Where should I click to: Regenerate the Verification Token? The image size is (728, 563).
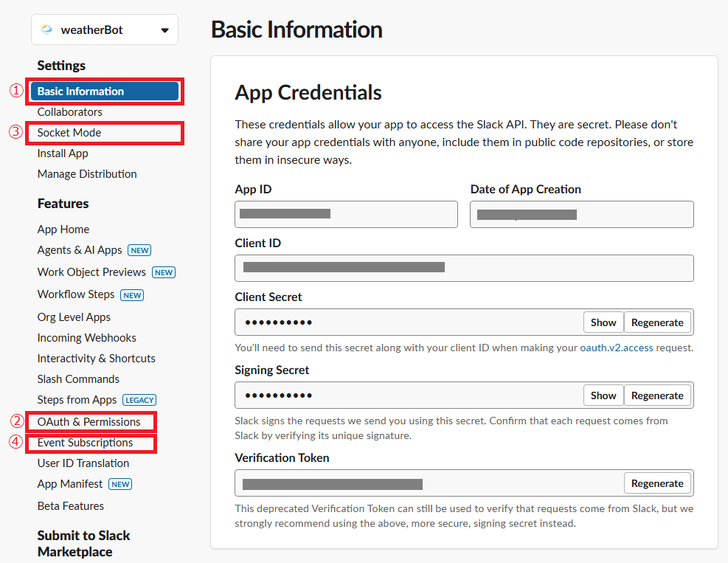tap(657, 483)
